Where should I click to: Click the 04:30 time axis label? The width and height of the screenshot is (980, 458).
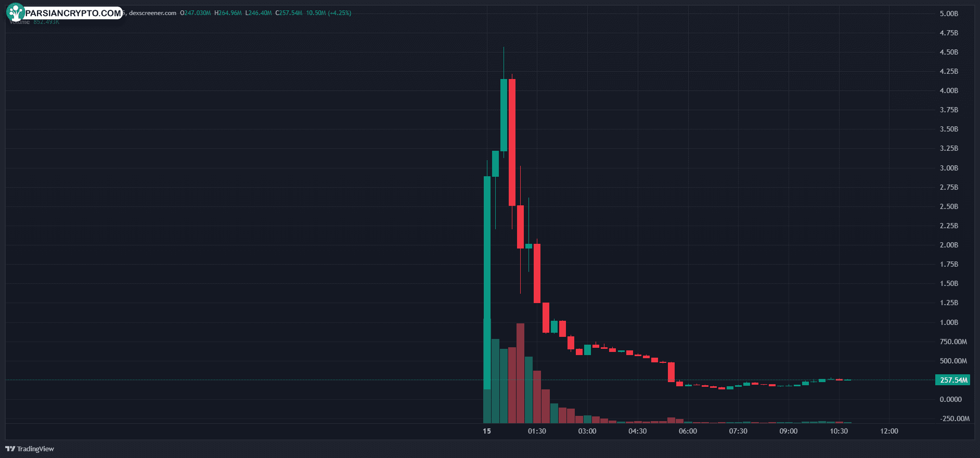coord(638,431)
